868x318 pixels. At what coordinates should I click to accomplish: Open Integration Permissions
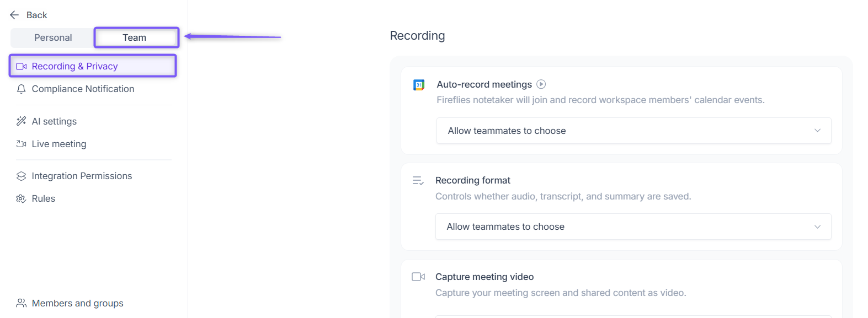pyautogui.click(x=82, y=176)
